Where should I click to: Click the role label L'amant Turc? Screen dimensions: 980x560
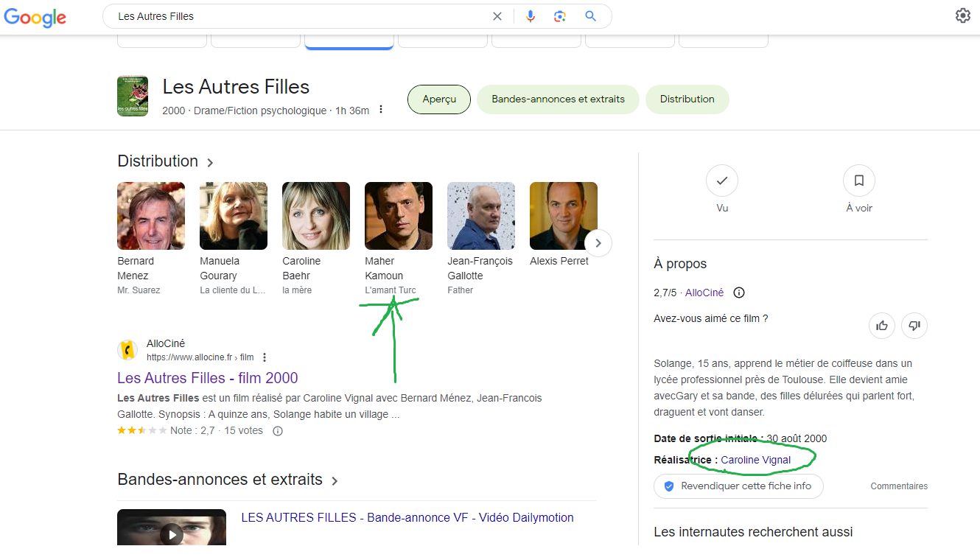pos(391,290)
